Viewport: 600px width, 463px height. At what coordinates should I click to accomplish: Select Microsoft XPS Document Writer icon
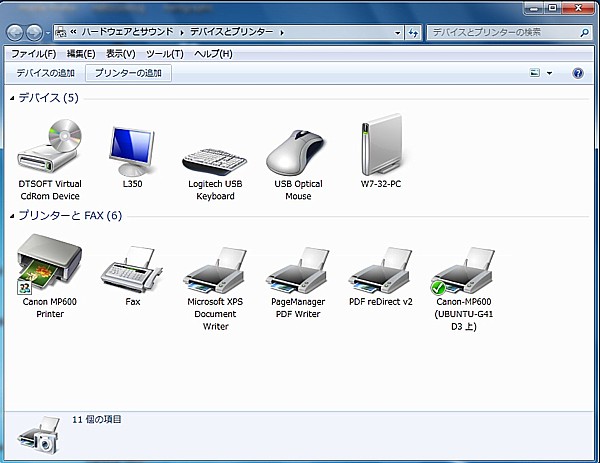(x=215, y=271)
